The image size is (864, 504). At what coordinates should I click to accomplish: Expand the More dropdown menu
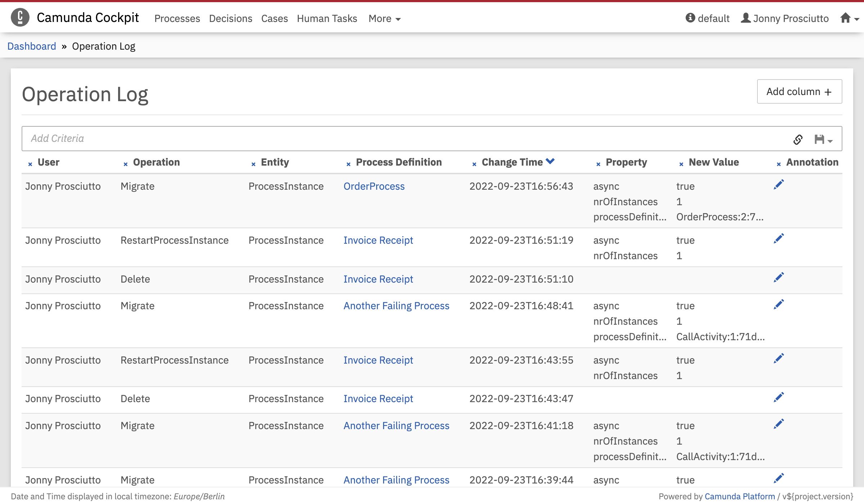(384, 18)
